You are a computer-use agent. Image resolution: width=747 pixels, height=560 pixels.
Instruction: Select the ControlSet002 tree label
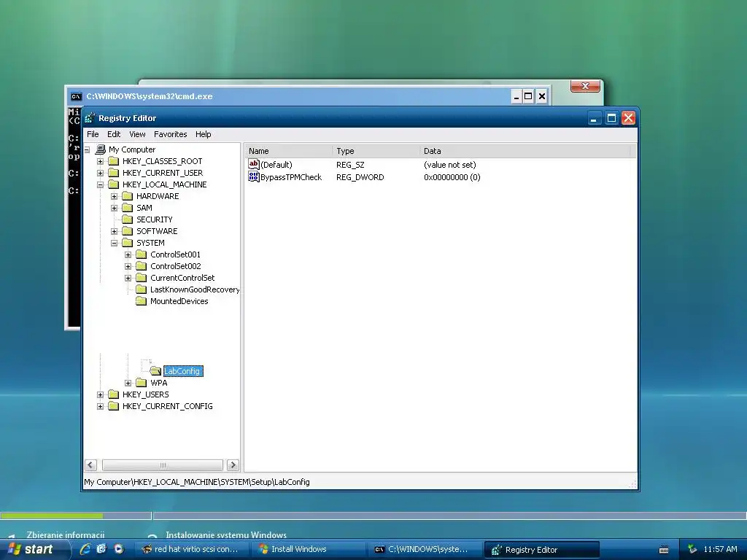point(175,266)
